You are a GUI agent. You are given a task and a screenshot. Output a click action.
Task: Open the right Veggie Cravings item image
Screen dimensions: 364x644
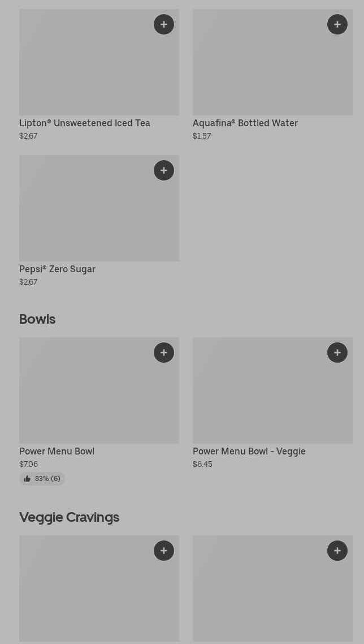[260, 594]
